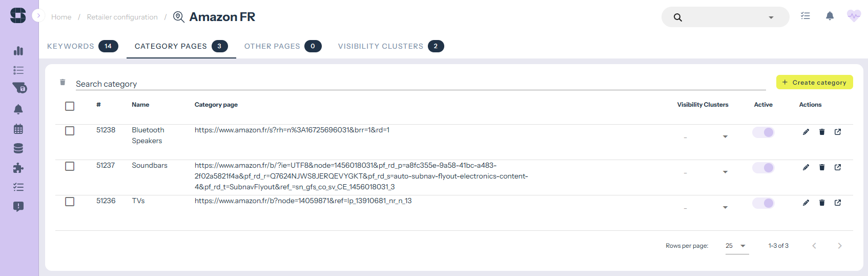The width and height of the screenshot is (868, 276).
Task: Expand the top search bar dropdown arrow
Action: pos(771,17)
